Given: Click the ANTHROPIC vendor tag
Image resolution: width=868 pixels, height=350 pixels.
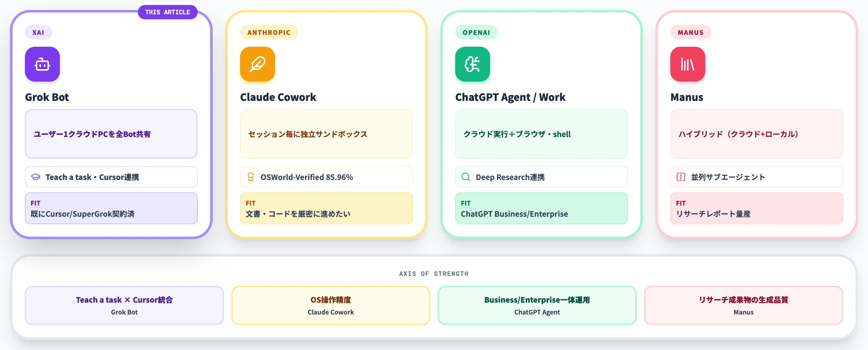Looking at the screenshot, I should point(269,32).
